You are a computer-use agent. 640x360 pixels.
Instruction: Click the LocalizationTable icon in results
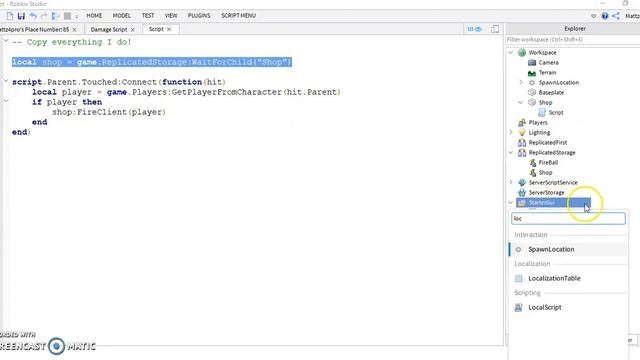(518, 278)
